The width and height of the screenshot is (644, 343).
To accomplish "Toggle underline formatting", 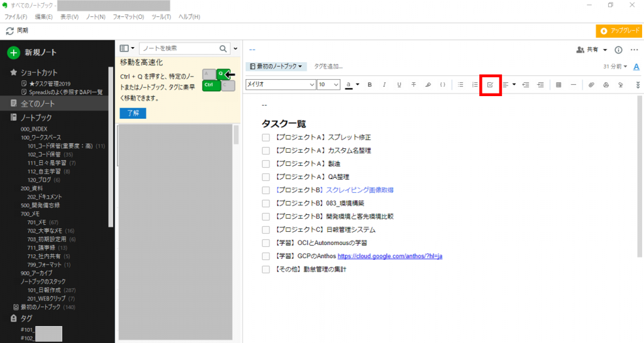I will (399, 85).
